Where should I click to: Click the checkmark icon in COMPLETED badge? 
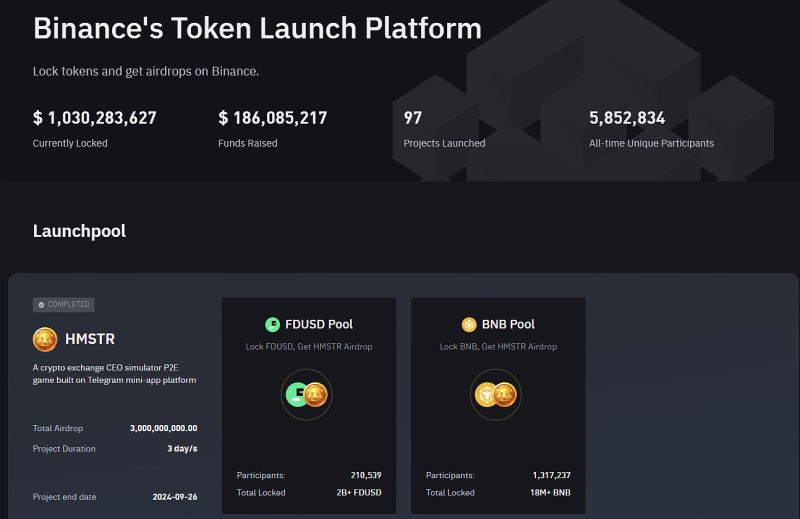(x=42, y=305)
